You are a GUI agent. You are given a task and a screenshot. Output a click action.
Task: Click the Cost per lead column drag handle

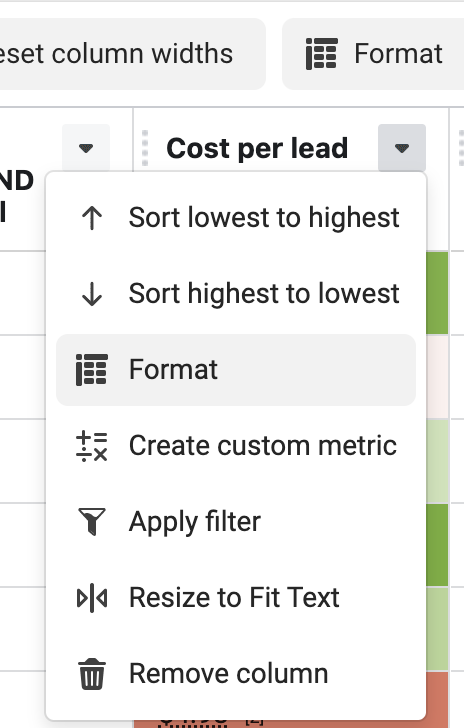(x=145, y=148)
